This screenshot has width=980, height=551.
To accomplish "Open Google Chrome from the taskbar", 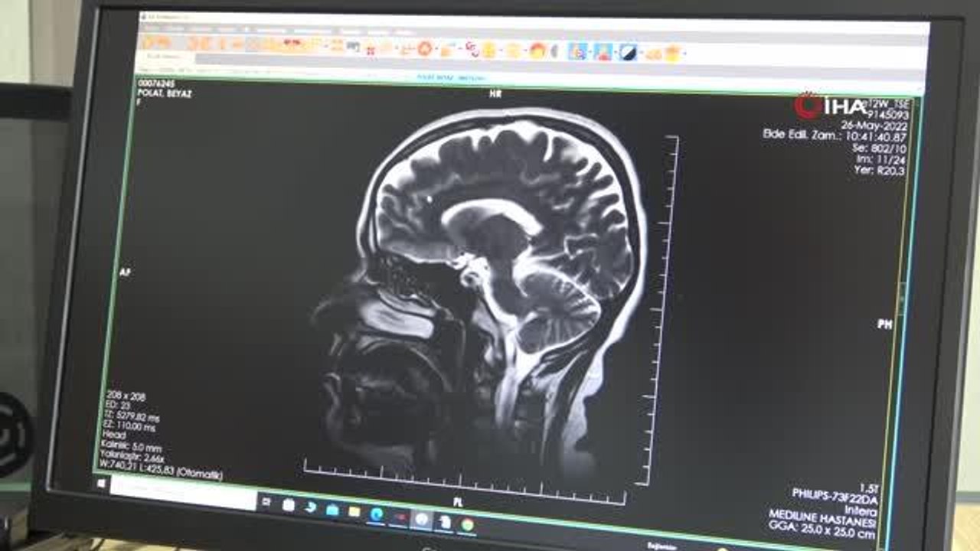I will [x=467, y=525].
